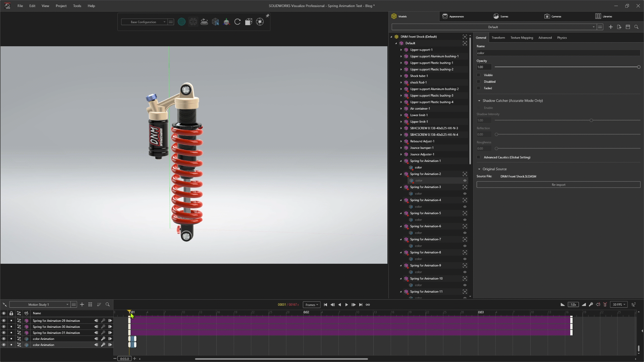
Task: Click the Opacity value field 1.00
Action: pos(484,67)
